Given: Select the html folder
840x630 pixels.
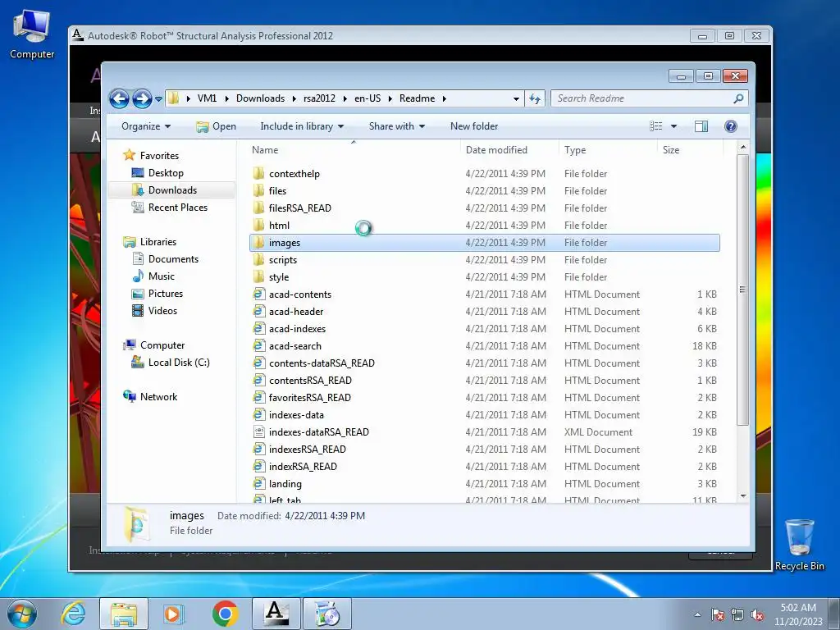Looking at the screenshot, I should coord(485,226).
